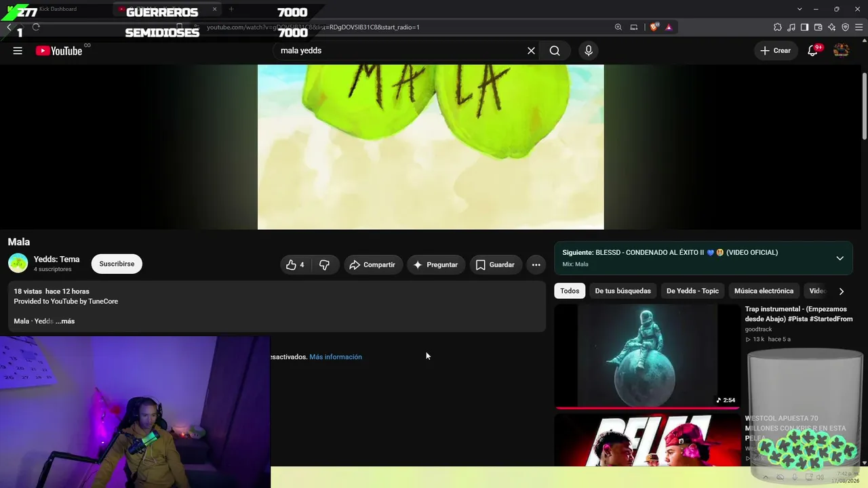Select the 'Música electrónica' chip
This screenshot has width=868, height=488.
click(x=764, y=291)
